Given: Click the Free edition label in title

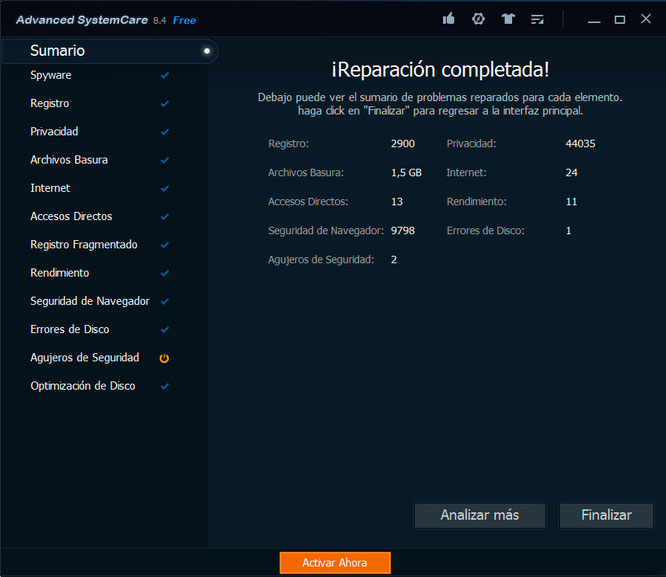Looking at the screenshot, I should [184, 20].
